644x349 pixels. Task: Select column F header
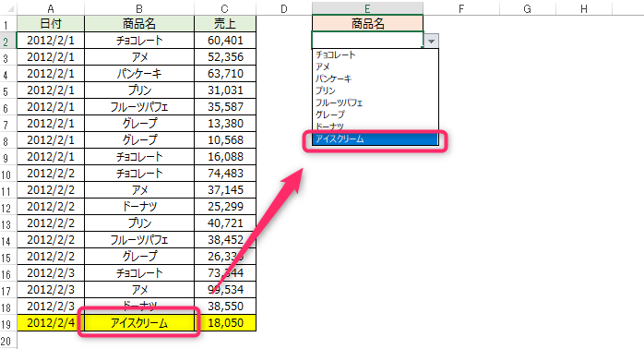point(461,8)
